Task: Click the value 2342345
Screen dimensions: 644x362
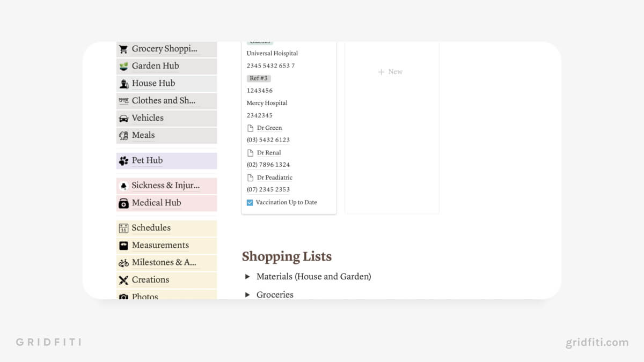Action: click(x=260, y=115)
